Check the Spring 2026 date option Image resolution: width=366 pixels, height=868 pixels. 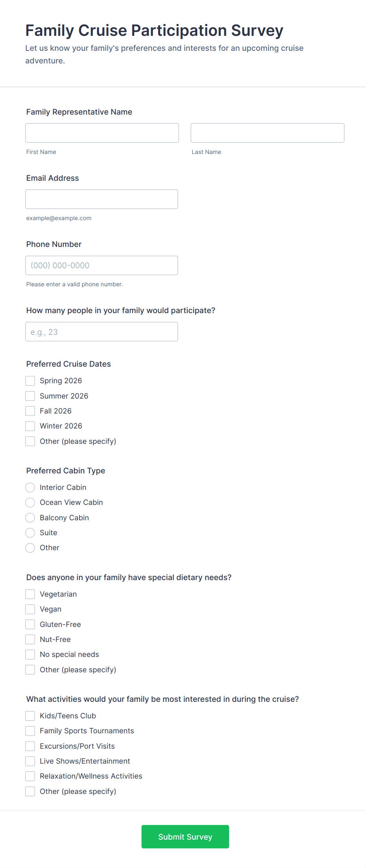(30, 381)
